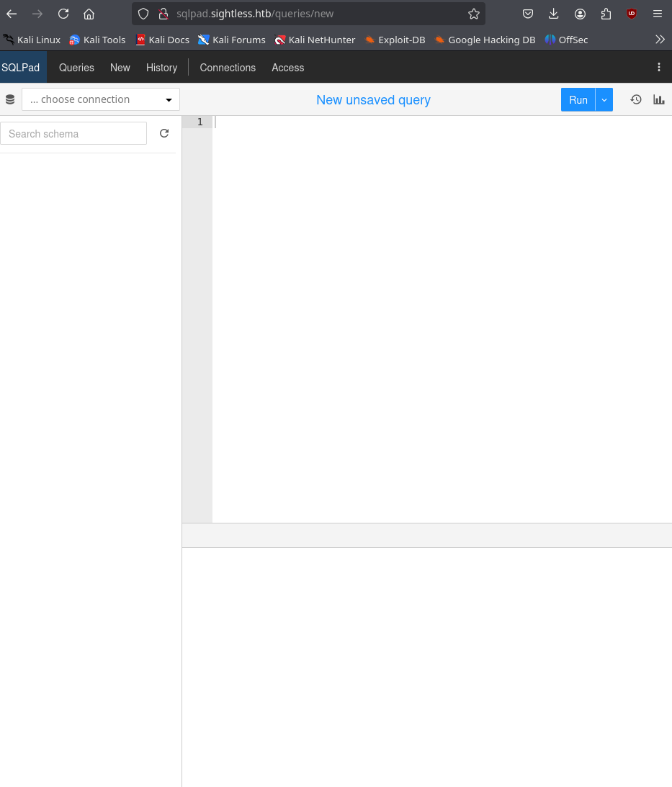The image size is (672, 787).
Task: Open the Kali Tools bookmark
Action: [x=97, y=40]
